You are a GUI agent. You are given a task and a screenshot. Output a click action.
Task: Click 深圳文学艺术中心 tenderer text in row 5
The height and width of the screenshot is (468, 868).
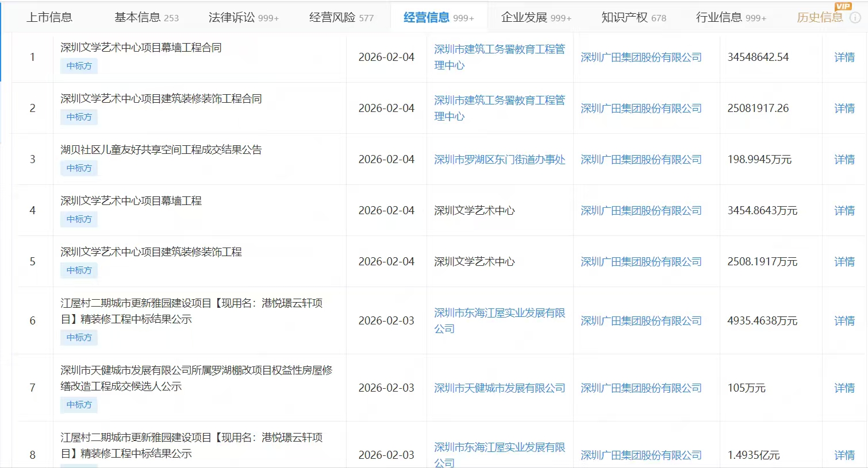pyautogui.click(x=474, y=261)
